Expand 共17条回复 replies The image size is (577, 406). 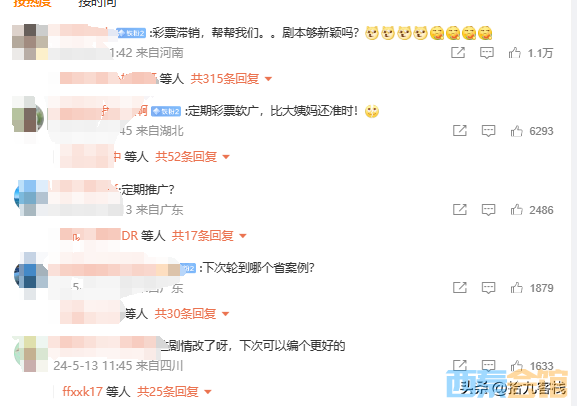tap(209, 236)
